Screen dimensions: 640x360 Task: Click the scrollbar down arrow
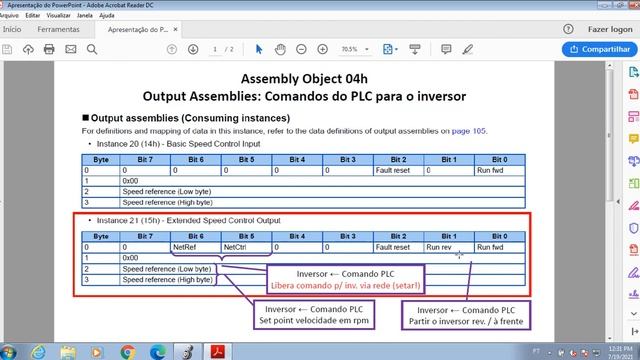pyautogui.click(x=609, y=338)
